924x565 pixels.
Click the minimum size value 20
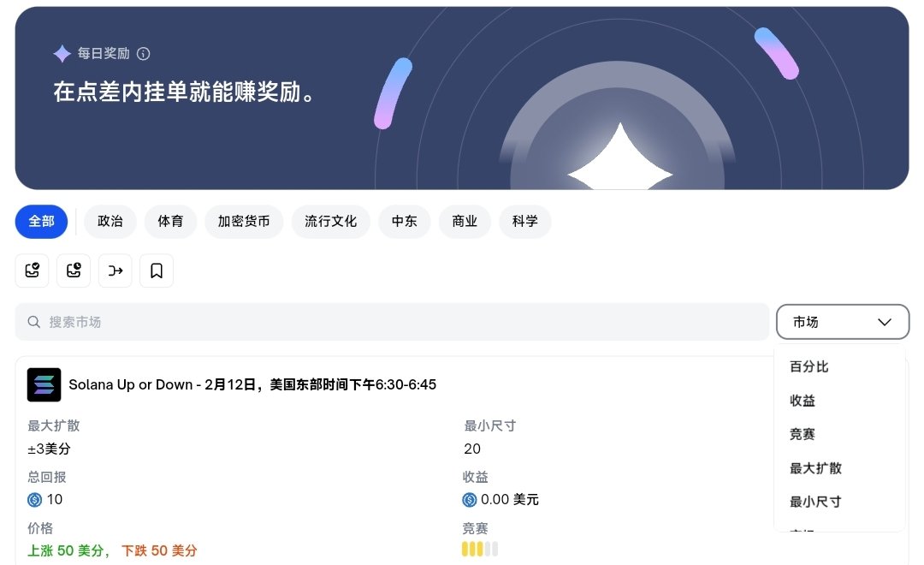tap(472, 449)
